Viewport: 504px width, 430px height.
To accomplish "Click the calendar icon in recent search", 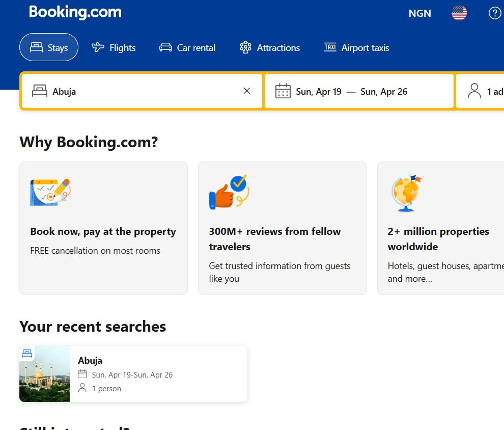I will point(82,374).
